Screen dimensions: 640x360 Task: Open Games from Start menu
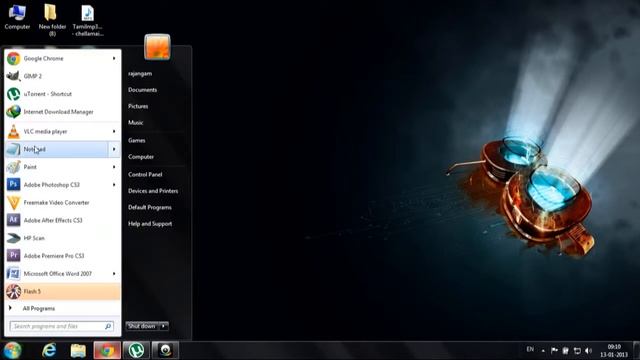tap(137, 140)
